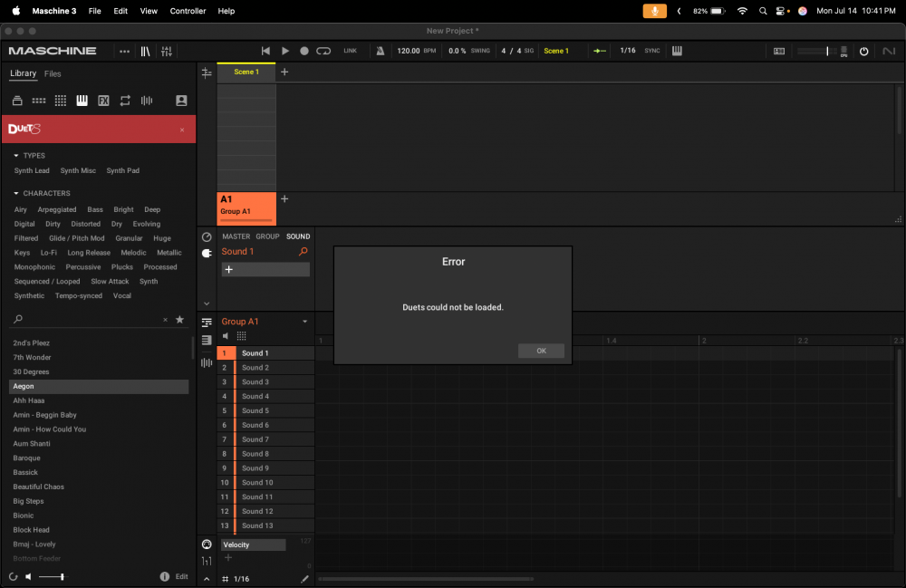Click the 120.00 BPM tempo value
Image resolution: width=906 pixels, height=588 pixels.
(409, 51)
